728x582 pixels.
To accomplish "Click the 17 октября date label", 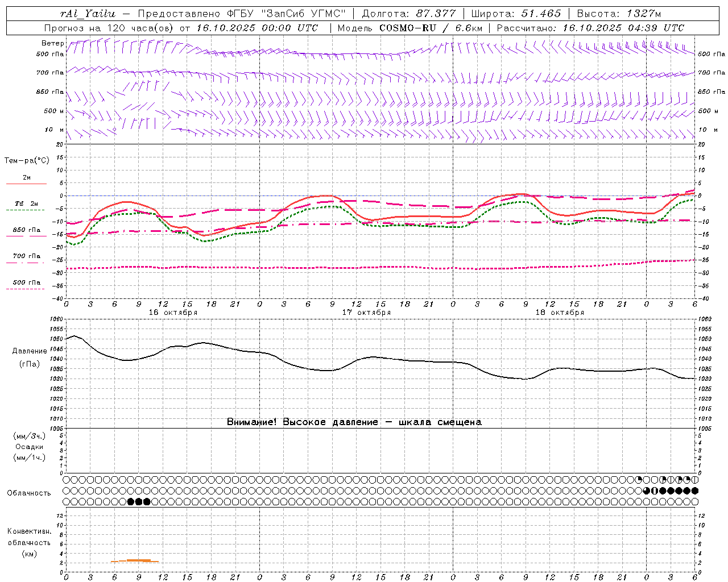I will click(366, 313).
